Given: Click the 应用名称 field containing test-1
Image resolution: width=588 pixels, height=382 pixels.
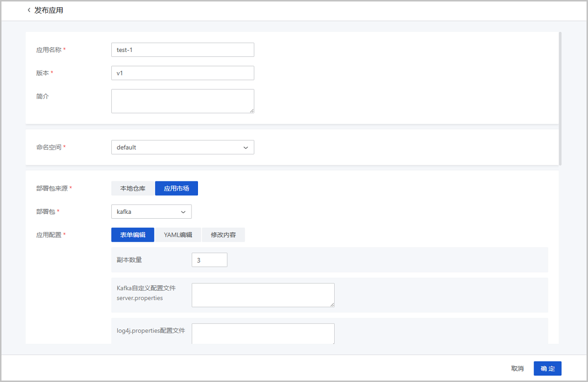Looking at the screenshot, I should (182, 50).
